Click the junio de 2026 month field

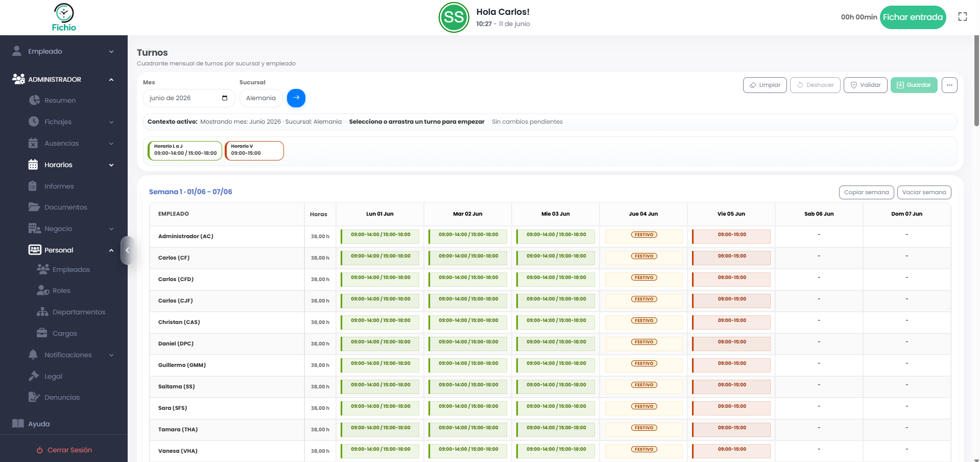189,98
